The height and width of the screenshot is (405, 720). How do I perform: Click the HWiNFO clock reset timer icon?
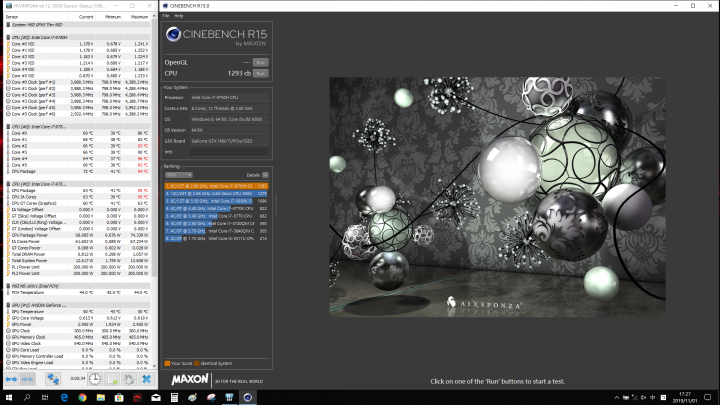tap(93, 379)
